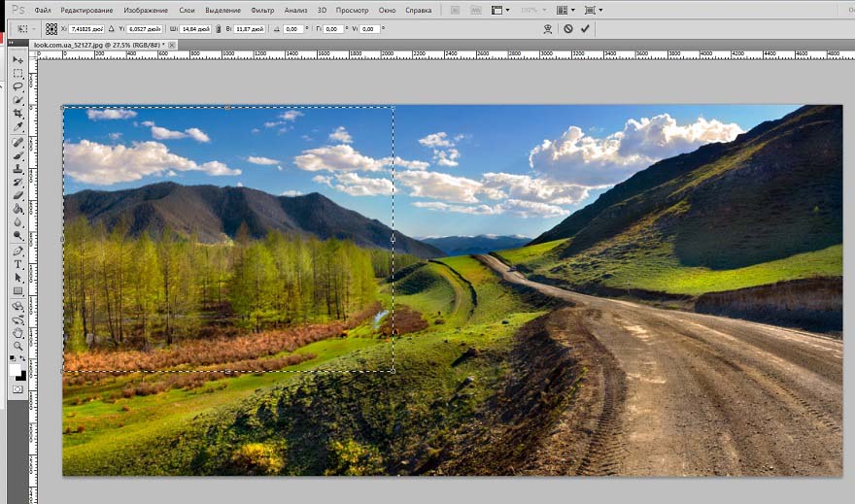The width and height of the screenshot is (855, 504).
Task: Select the Pen tool
Action: tap(18, 252)
